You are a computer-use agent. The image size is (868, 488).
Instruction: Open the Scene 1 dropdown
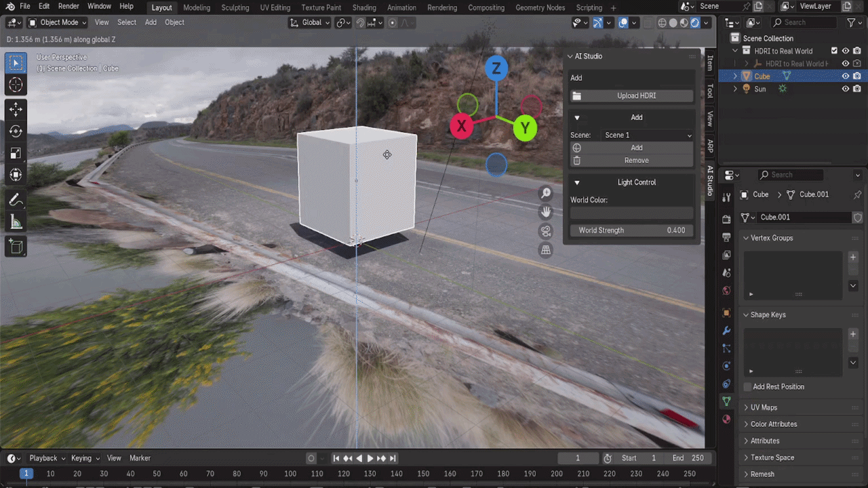[648, 135]
